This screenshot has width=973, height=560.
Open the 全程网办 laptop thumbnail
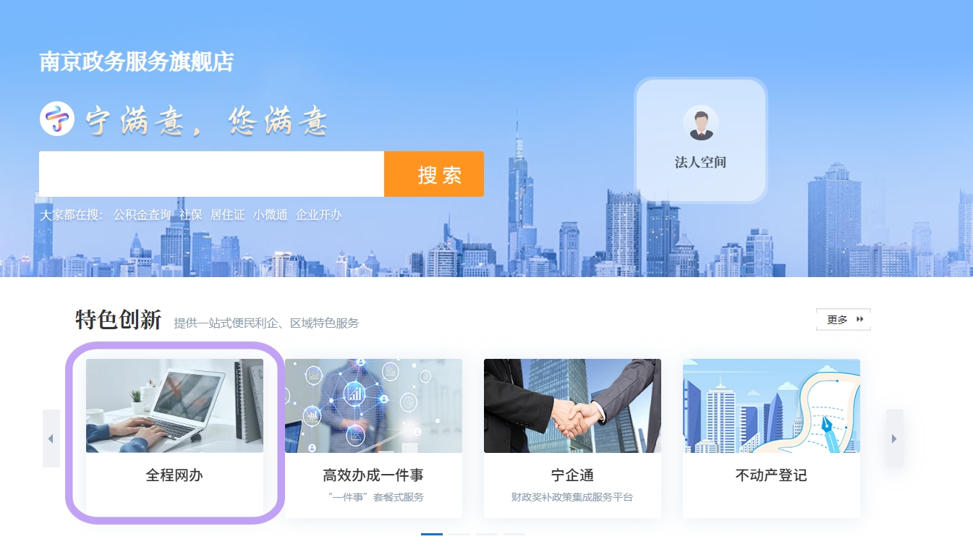pyautogui.click(x=174, y=406)
